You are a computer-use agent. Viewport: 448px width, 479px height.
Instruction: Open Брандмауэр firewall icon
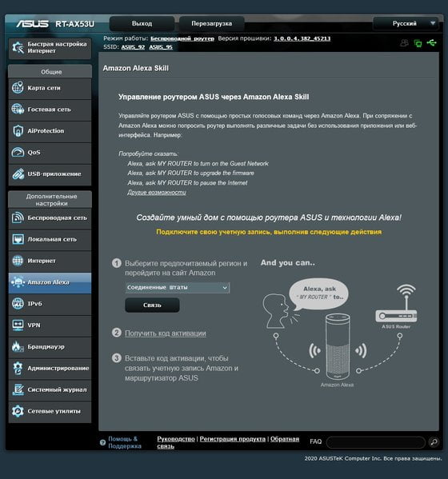tap(18, 346)
